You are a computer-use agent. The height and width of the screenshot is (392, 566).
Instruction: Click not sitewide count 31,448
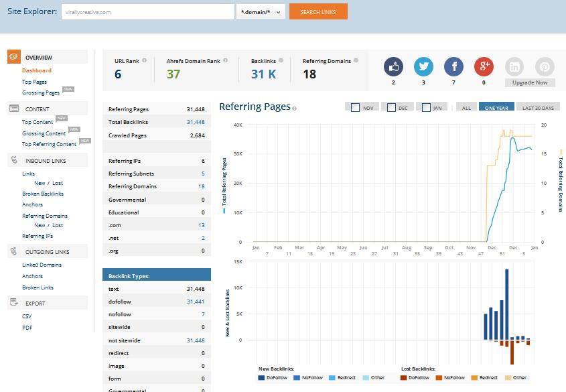tap(196, 340)
